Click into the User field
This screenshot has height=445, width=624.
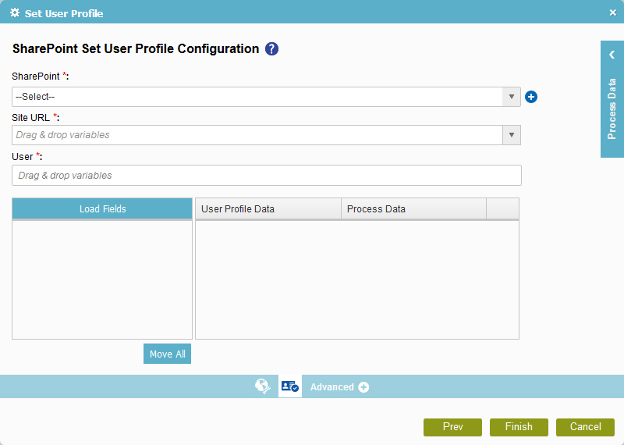point(267,176)
